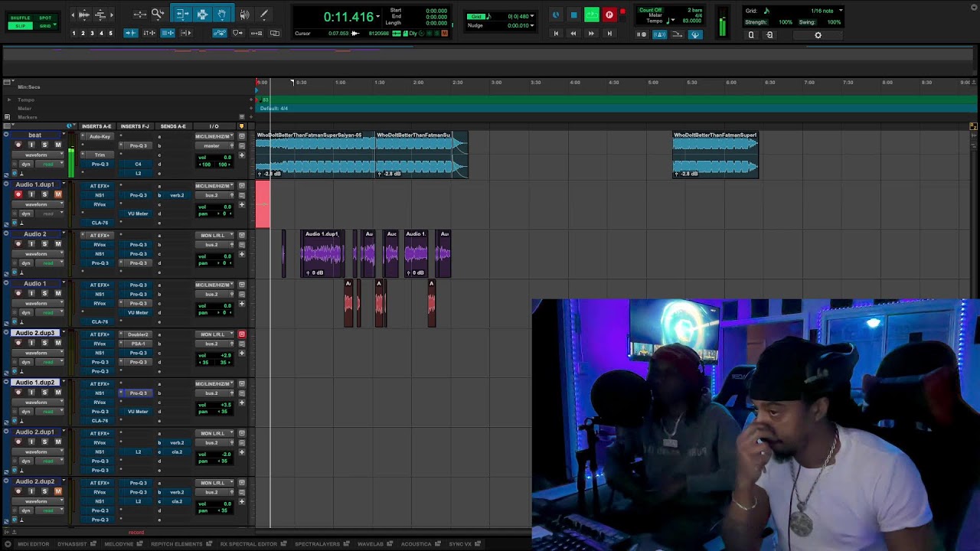This screenshot has height=551, width=980.
Task: Select the Trim tool
Action: [x=182, y=14]
